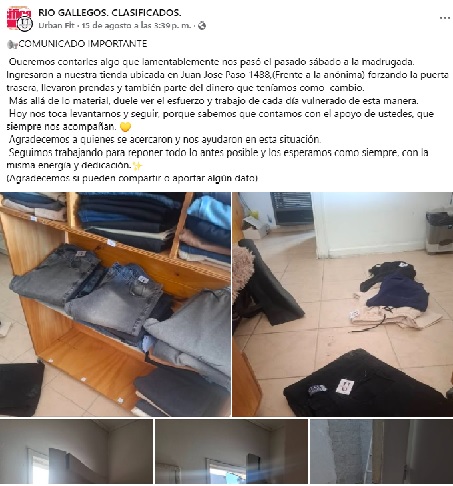Click the sparkles emoji after dedicación
The height and width of the screenshot is (486, 453).
tap(137, 165)
